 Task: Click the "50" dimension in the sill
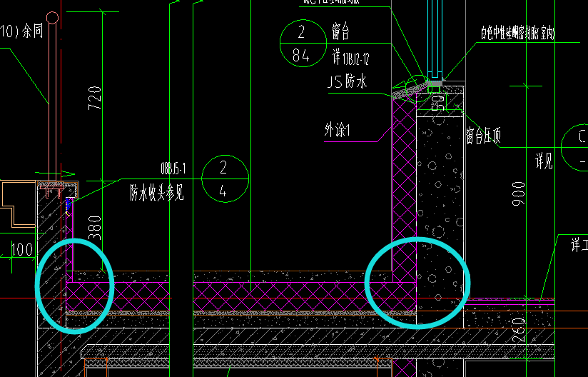tap(437, 103)
